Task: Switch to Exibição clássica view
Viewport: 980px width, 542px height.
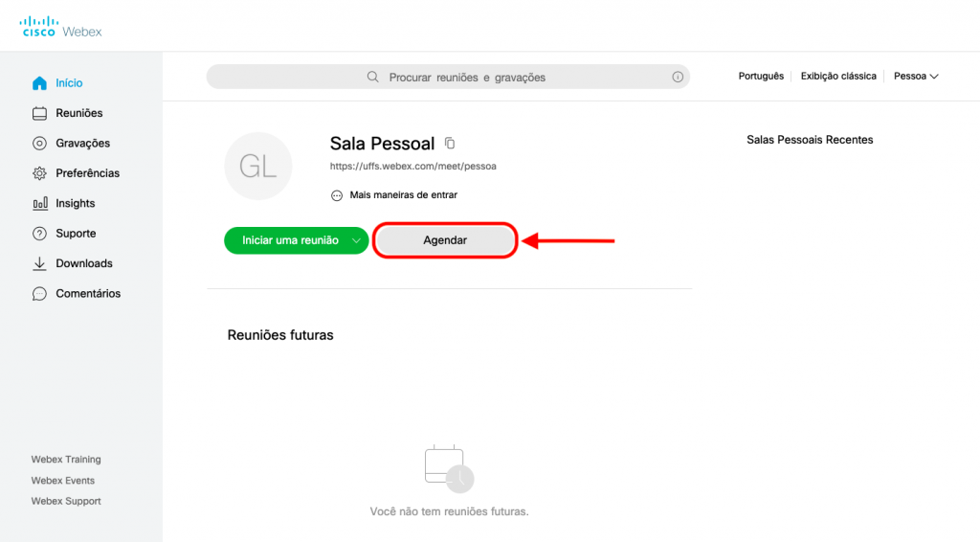Action: 838,77
